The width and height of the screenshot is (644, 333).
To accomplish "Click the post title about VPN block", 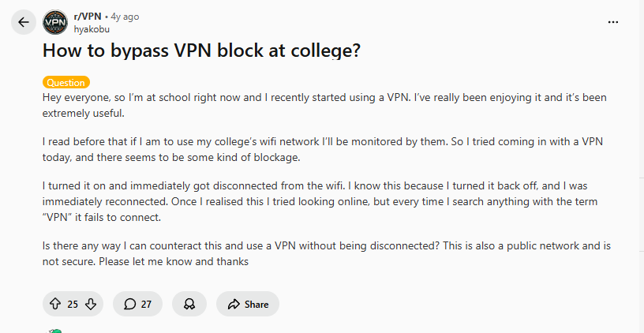I will 201,52.
